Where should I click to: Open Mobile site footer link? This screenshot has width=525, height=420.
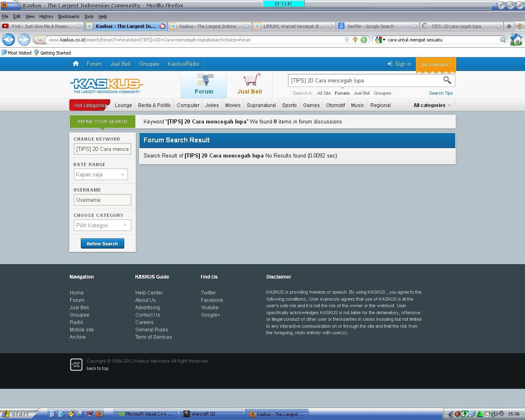82,329
